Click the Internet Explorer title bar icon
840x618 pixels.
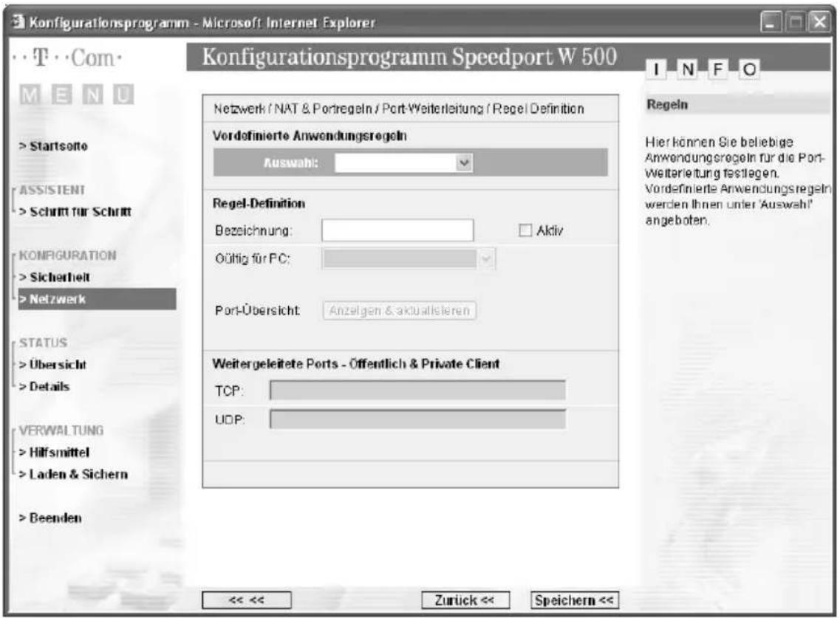pyautogui.click(x=18, y=22)
